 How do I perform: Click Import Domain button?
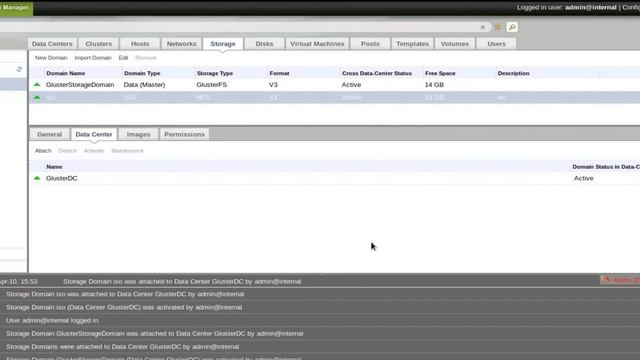coord(93,58)
